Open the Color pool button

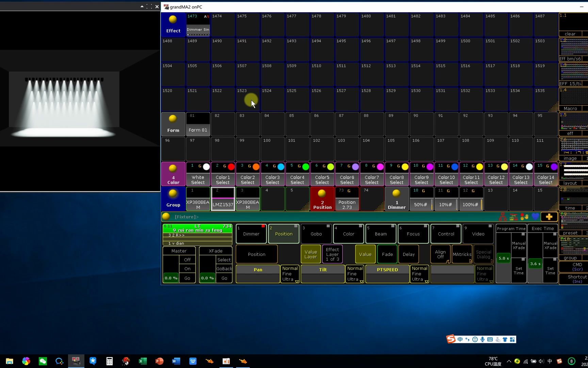(173, 174)
